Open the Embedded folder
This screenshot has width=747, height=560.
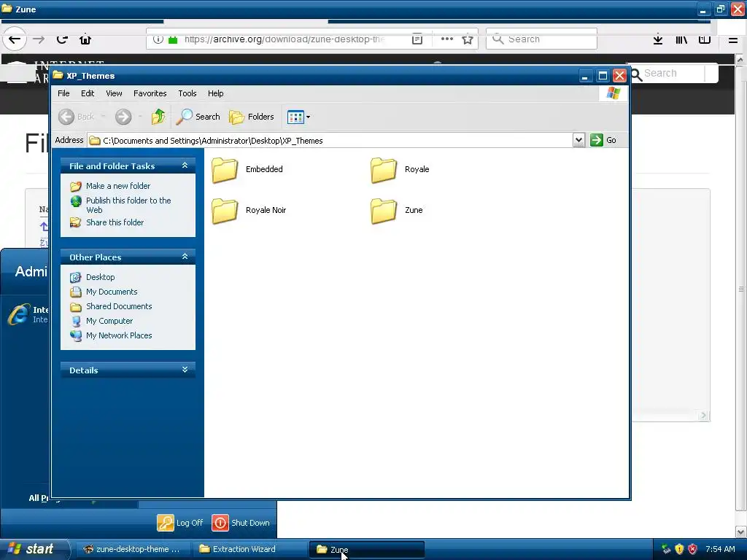(x=247, y=169)
